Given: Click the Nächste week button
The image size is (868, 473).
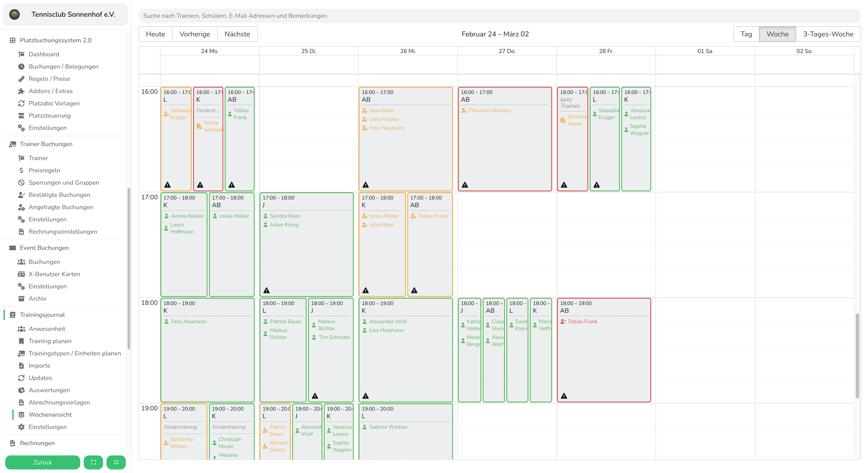Looking at the screenshot, I should click(x=237, y=34).
